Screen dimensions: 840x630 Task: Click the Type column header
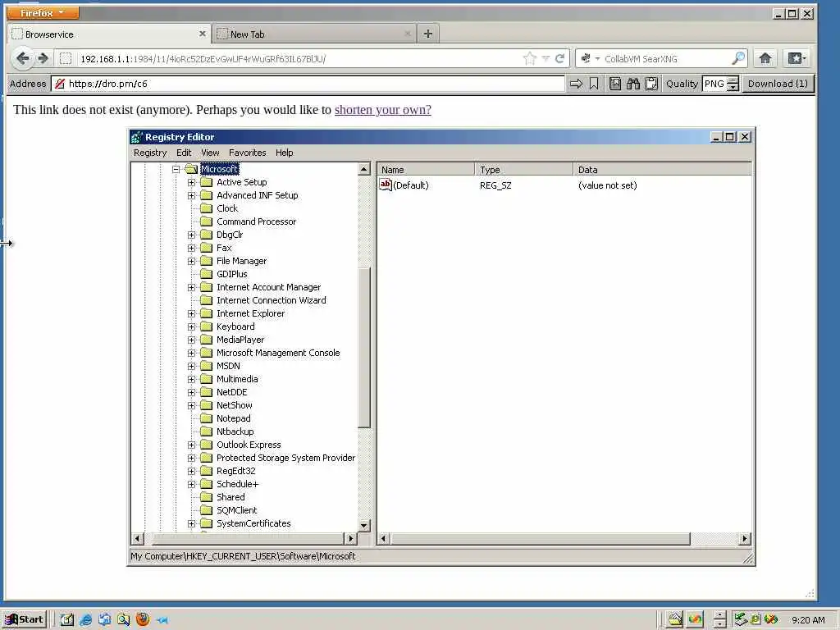pos(524,169)
